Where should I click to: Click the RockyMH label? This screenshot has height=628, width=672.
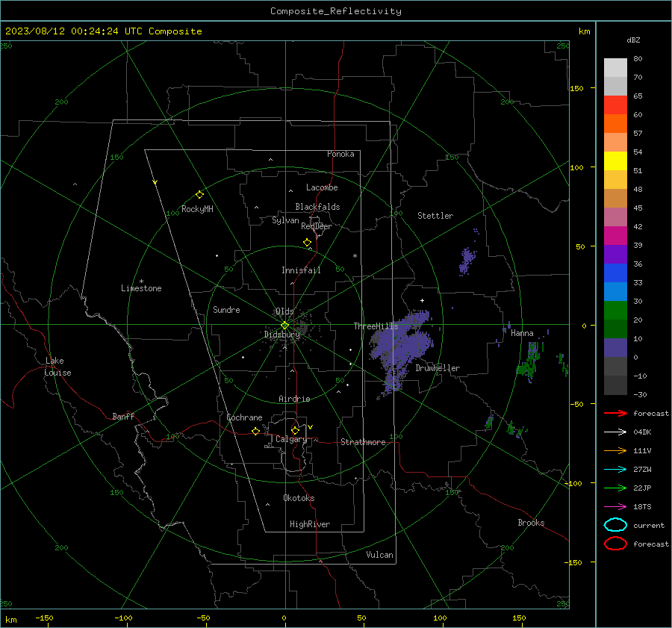(197, 209)
